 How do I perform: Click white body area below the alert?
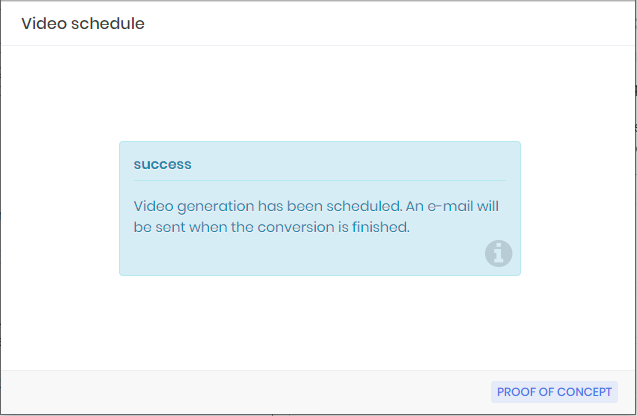pos(320,323)
